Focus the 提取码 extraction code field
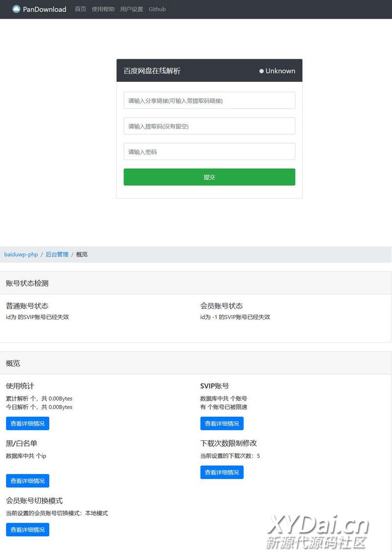Image resolution: width=392 pixels, height=552 pixels. [209, 126]
